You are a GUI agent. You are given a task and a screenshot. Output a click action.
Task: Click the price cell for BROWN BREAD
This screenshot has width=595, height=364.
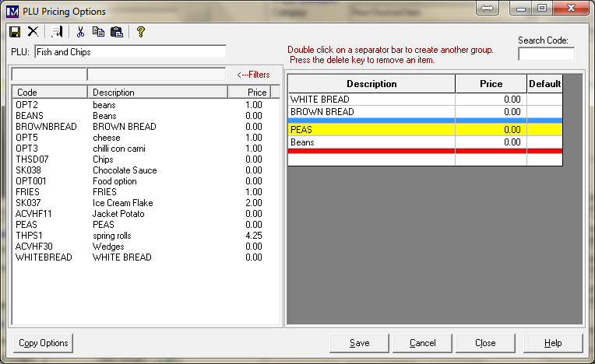[x=491, y=112]
